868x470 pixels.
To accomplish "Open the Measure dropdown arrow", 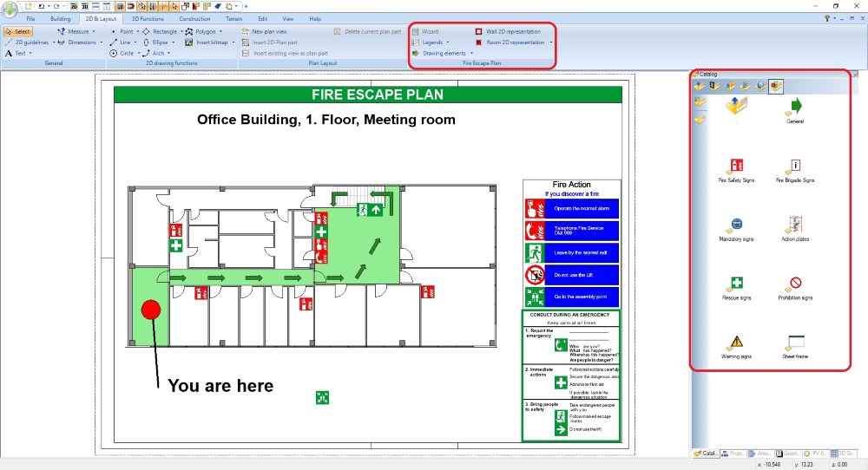I will tap(94, 31).
